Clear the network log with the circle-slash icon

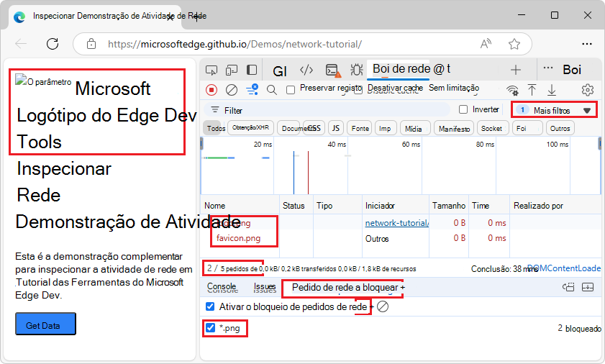pos(232,90)
